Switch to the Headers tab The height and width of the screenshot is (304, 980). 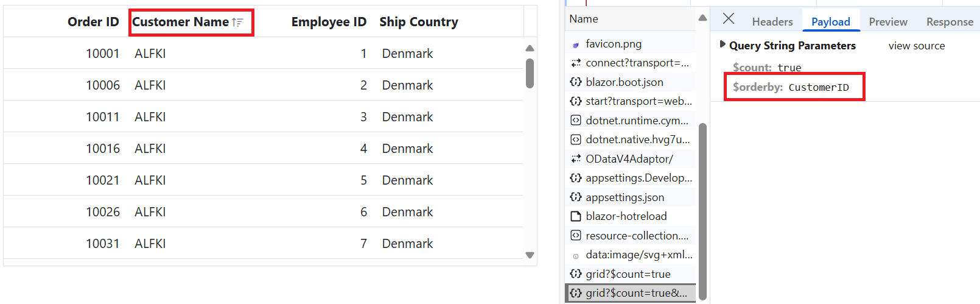pyautogui.click(x=772, y=22)
